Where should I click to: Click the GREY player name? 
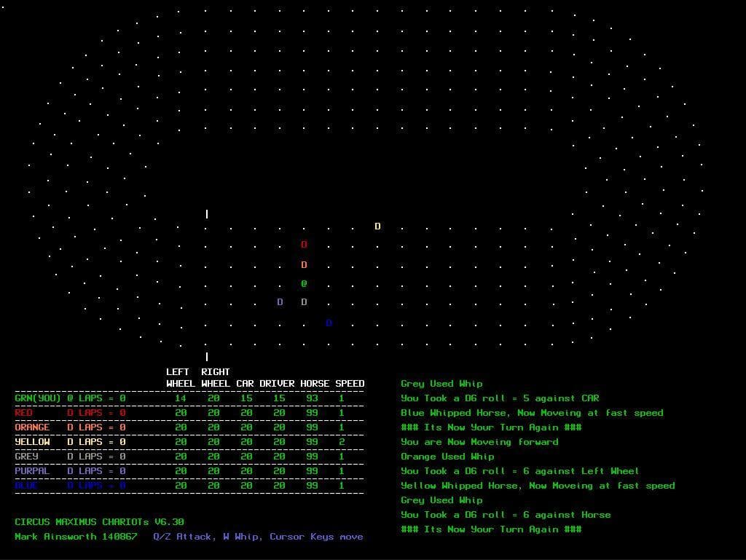click(x=27, y=457)
